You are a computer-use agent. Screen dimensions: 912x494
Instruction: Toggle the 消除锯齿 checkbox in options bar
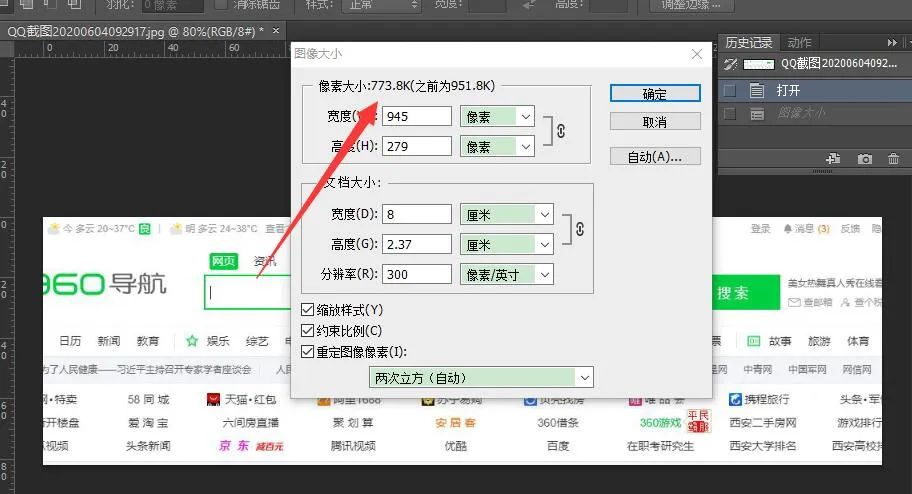pyautogui.click(x=221, y=5)
